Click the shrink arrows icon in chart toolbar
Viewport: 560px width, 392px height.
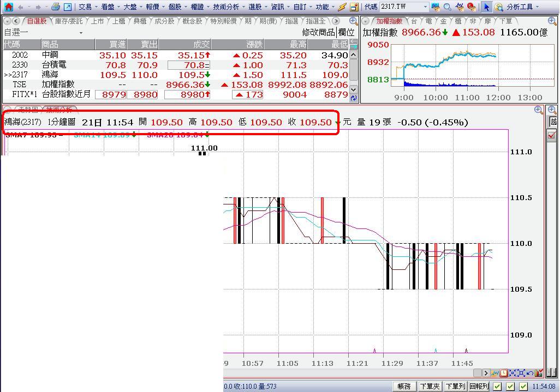click(513, 373)
